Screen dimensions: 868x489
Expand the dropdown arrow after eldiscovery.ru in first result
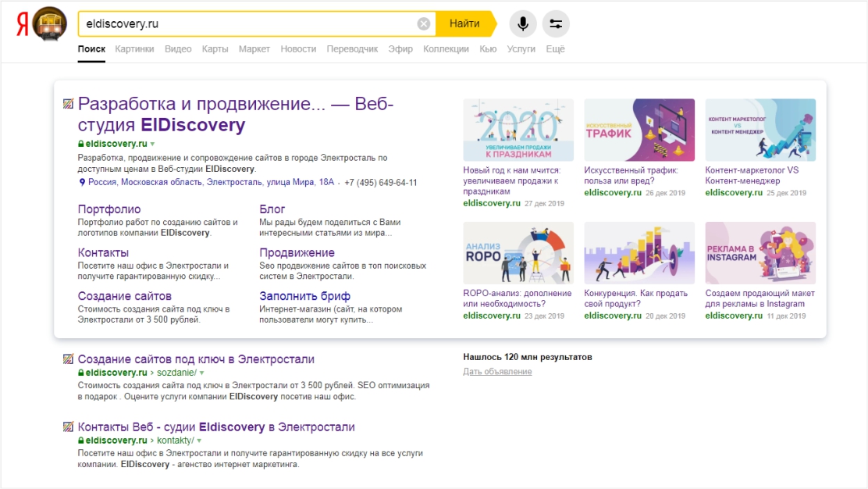point(153,144)
